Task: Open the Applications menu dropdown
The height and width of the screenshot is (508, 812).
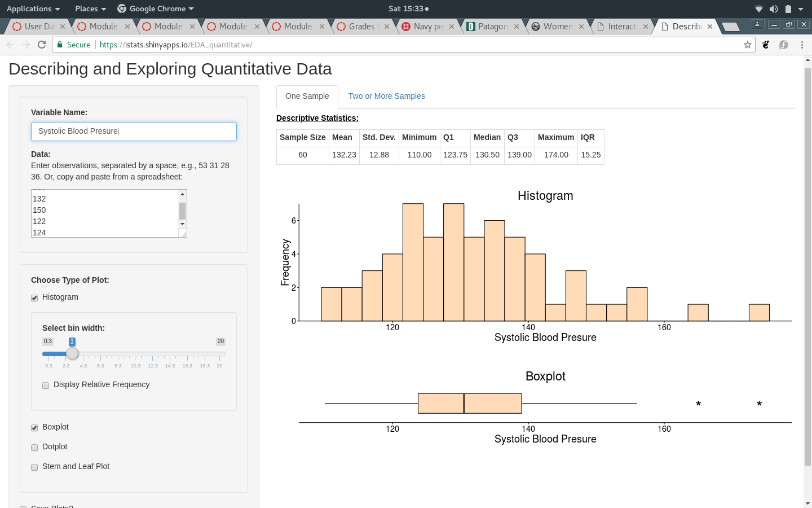Action: point(33,8)
